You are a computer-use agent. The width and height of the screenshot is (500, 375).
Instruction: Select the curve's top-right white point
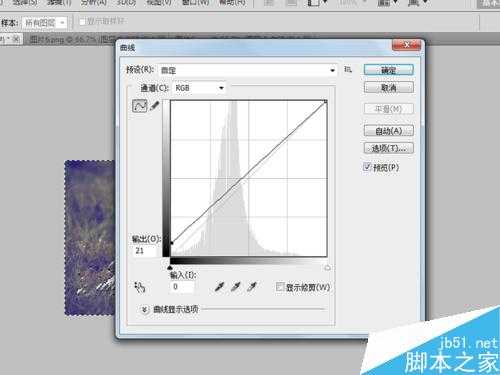(326, 101)
